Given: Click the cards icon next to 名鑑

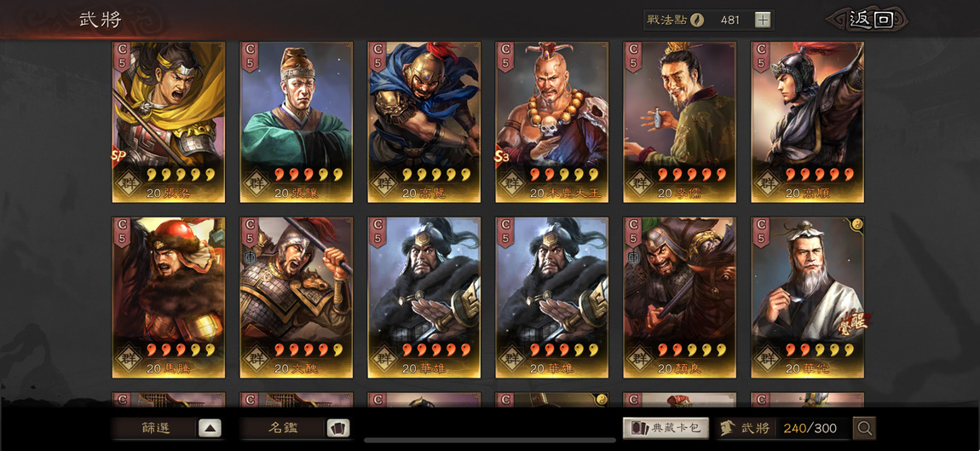Looking at the screenshot, I should tap(338, 429).
